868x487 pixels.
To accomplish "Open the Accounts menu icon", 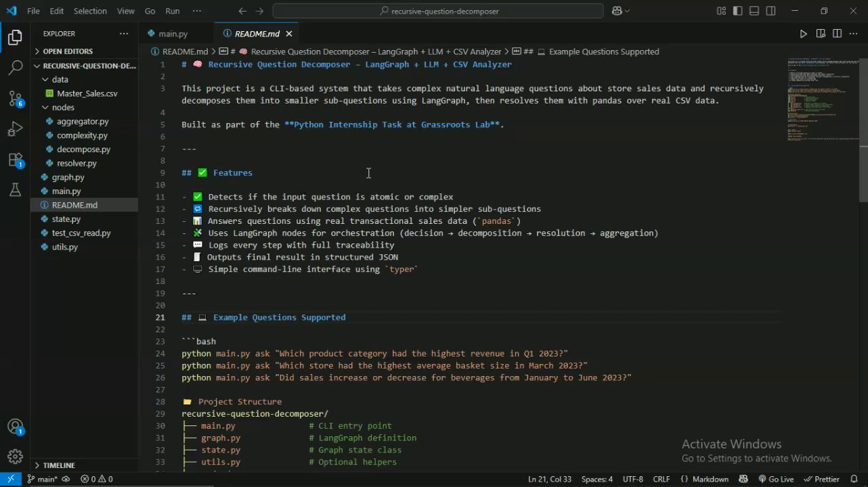I will 15,427.
